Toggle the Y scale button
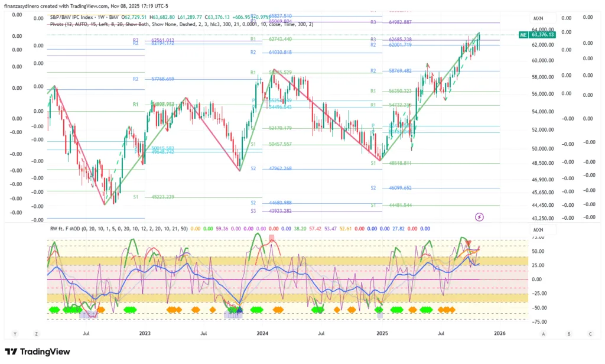 coord(14,334)
